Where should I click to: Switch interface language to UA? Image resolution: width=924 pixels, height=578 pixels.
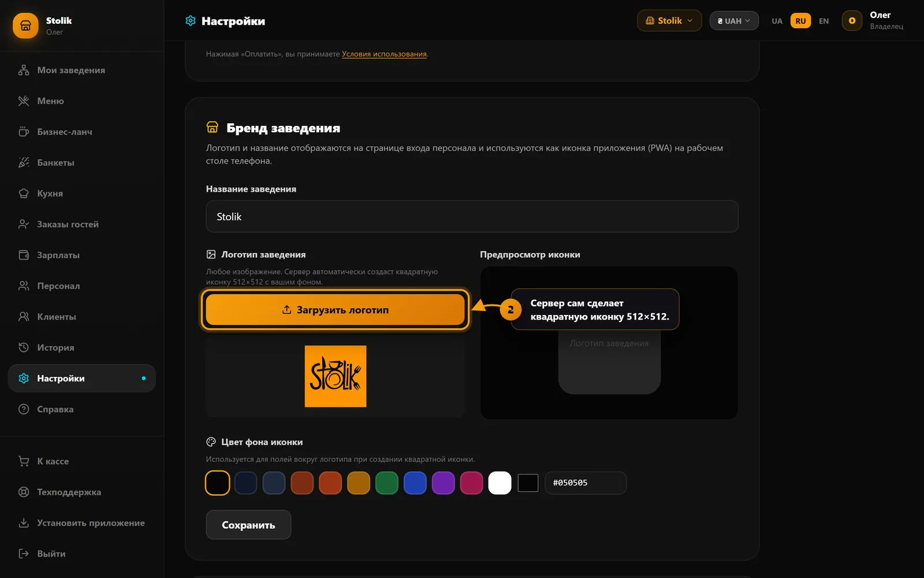point(777,21)
